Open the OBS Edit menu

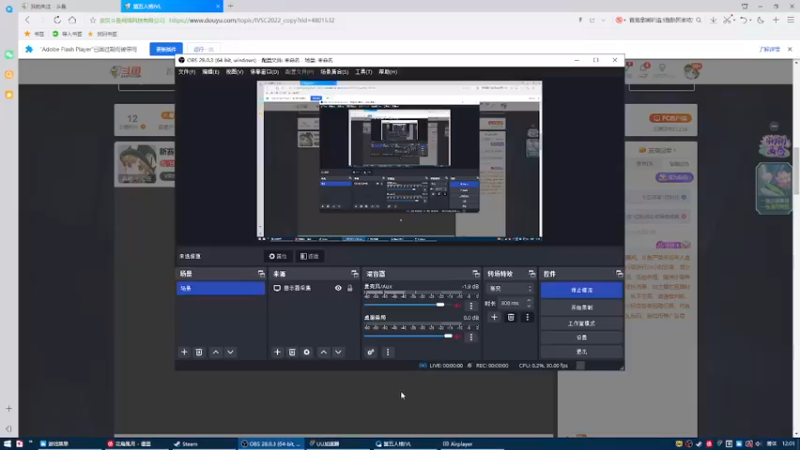tap(211, 72)
